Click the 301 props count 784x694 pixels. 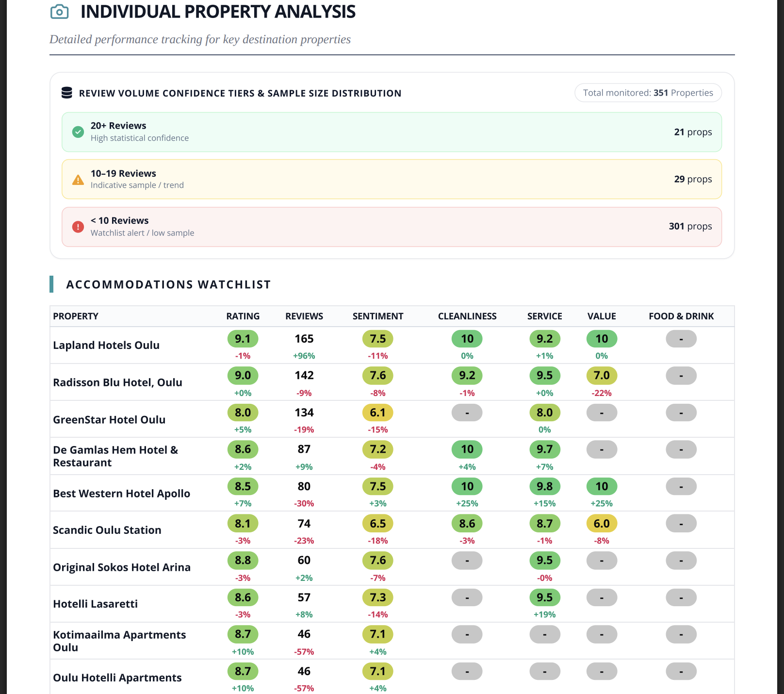tap(690, 226)
